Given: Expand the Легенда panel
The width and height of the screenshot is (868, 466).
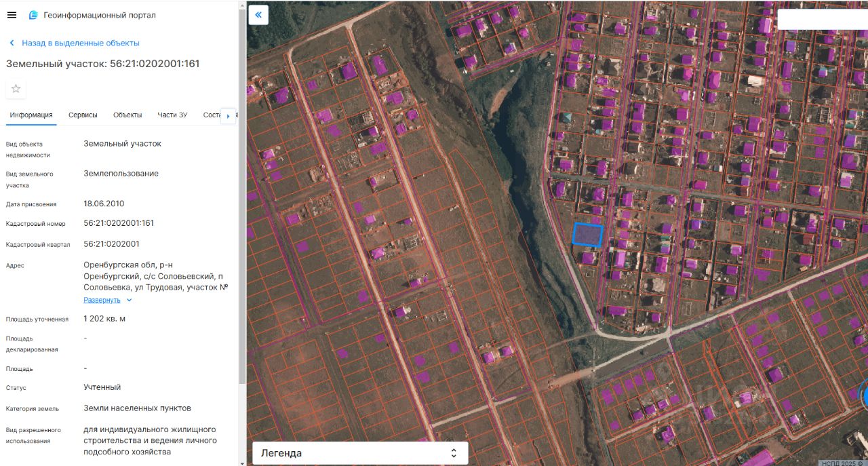Looking at the screenshot, I should (x=360, y=453).
